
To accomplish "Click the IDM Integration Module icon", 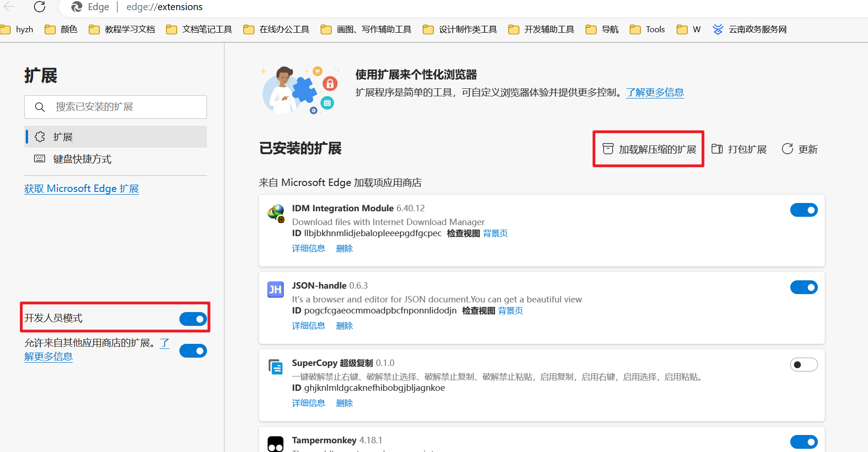I will 276,213.
